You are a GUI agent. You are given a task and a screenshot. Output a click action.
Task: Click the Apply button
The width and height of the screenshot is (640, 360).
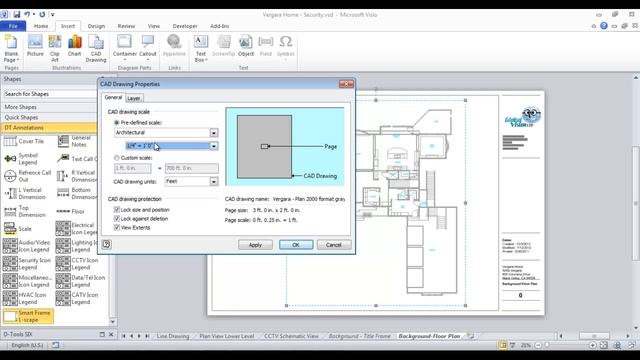pos(255,244)
